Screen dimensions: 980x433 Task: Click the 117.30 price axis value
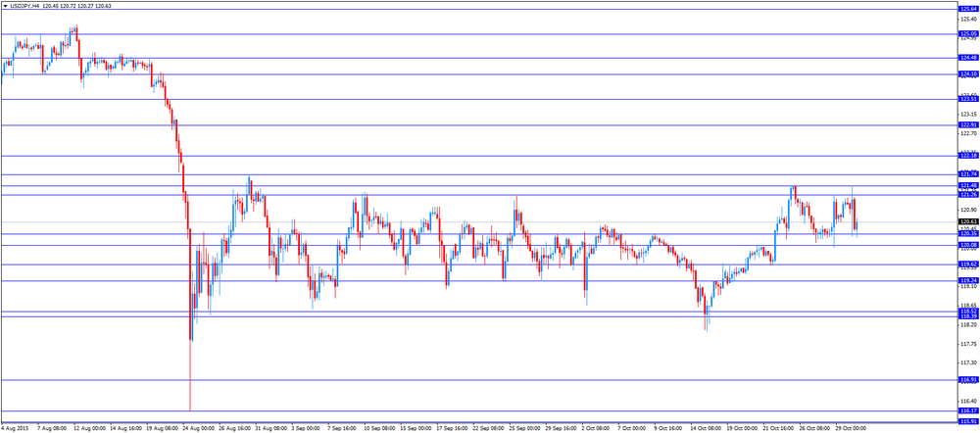tap(968, 363)
